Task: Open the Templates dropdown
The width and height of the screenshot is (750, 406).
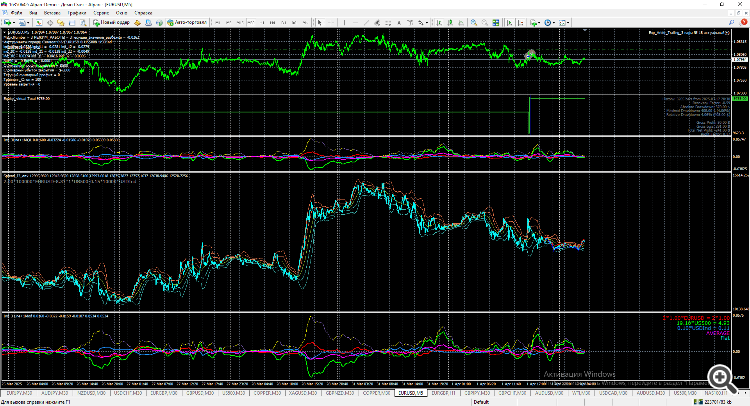Action: tap(568, 22)
